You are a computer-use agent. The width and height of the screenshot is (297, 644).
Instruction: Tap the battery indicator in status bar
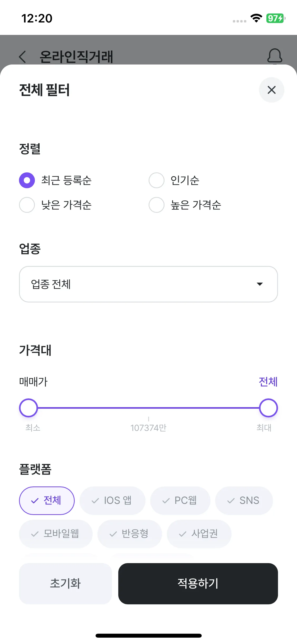pos(275,18)
